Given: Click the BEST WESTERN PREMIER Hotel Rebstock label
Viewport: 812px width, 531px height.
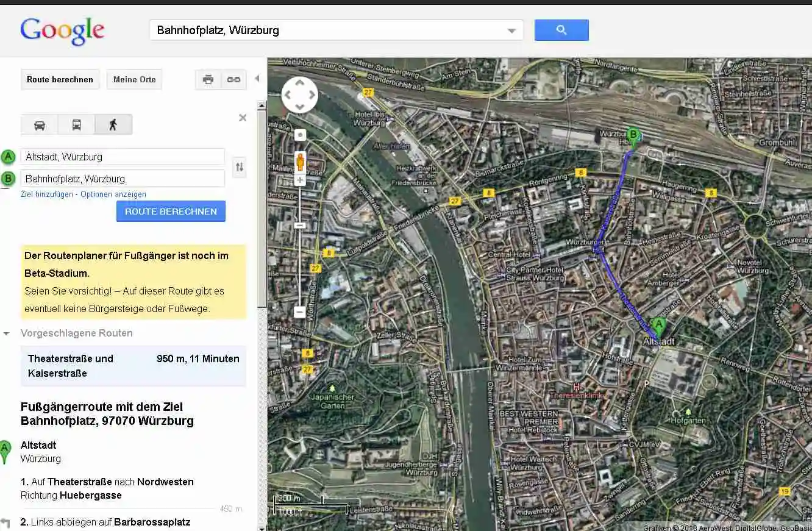Looking at the screenshot, I should click(529, 421).
